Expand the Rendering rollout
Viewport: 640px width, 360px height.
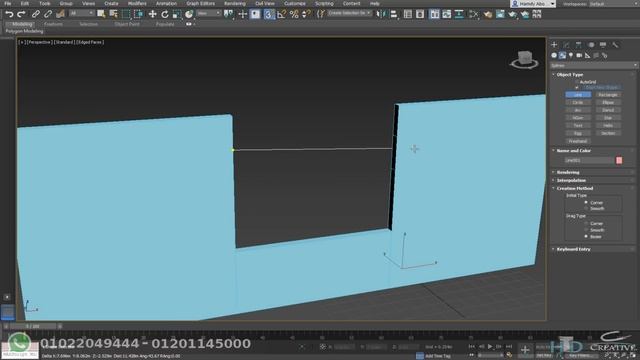coord(568,172)
